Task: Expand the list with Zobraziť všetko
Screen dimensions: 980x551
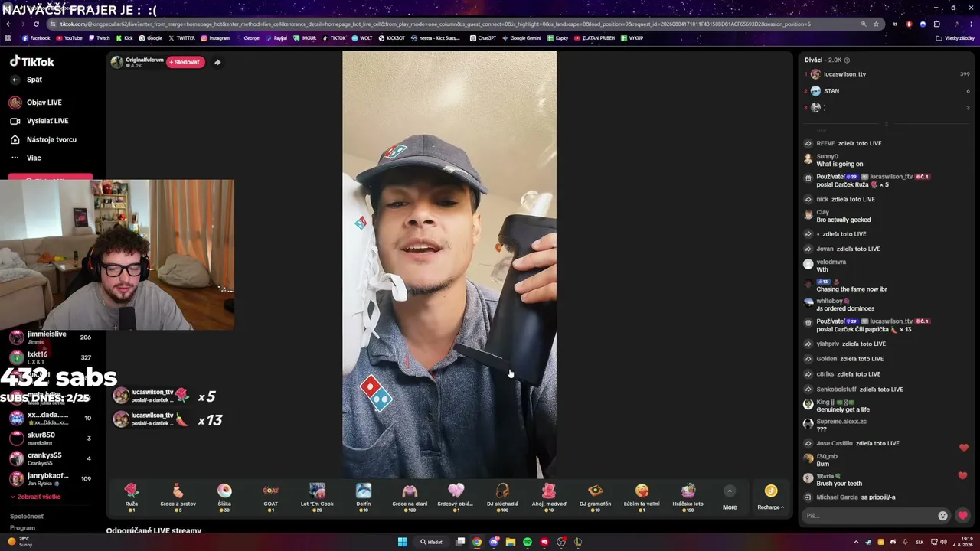Action: click(x=35, y=497)
